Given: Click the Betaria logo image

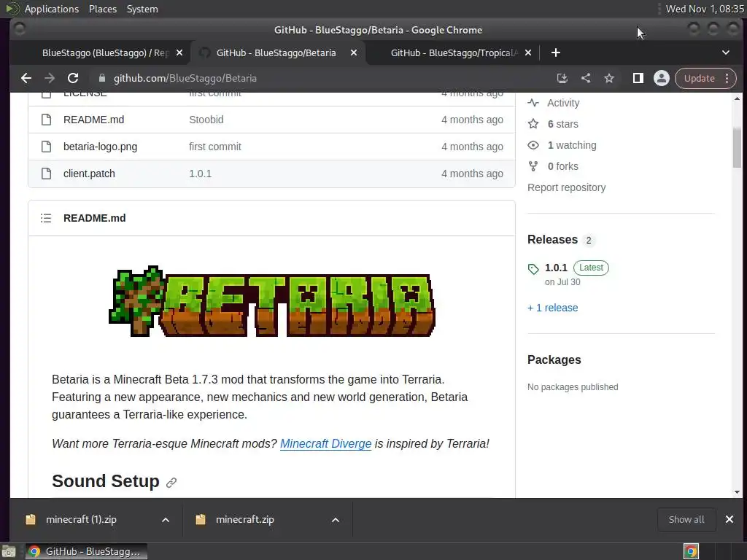Looking at the screenshot, I should pos(272,301).
